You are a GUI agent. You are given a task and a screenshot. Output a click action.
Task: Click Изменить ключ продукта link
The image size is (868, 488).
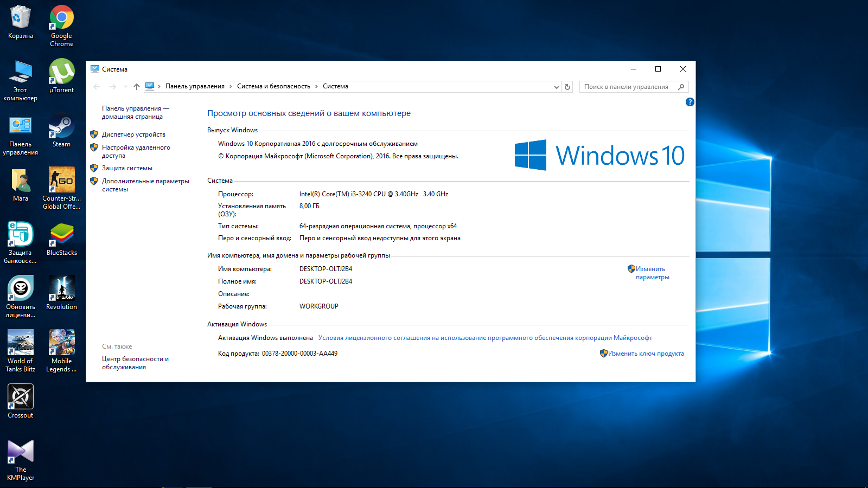point(646,354)
